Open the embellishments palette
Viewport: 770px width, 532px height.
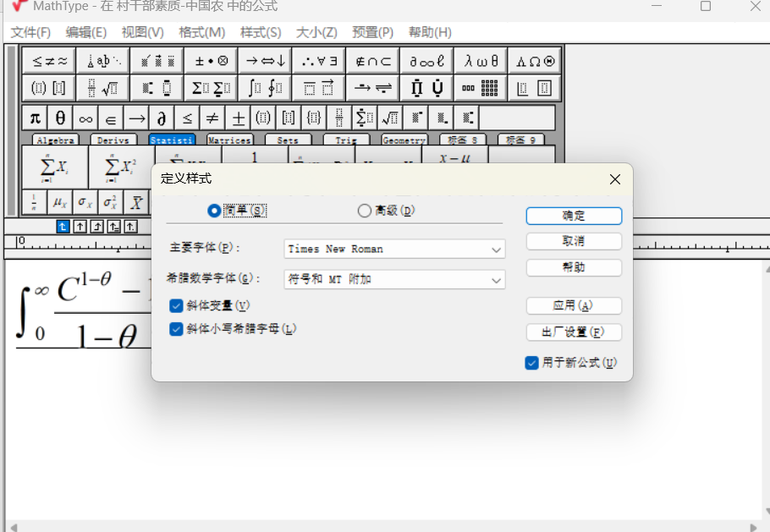pos(157,61)
